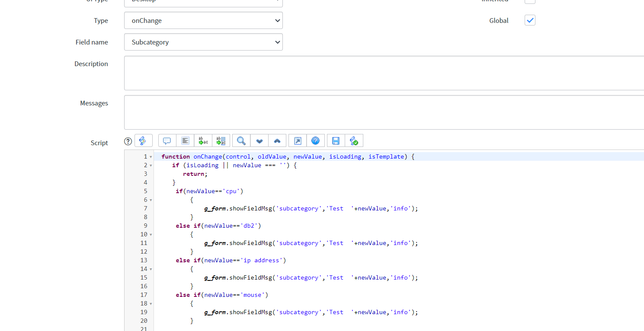Click the Script label

[x=99, y=143]
